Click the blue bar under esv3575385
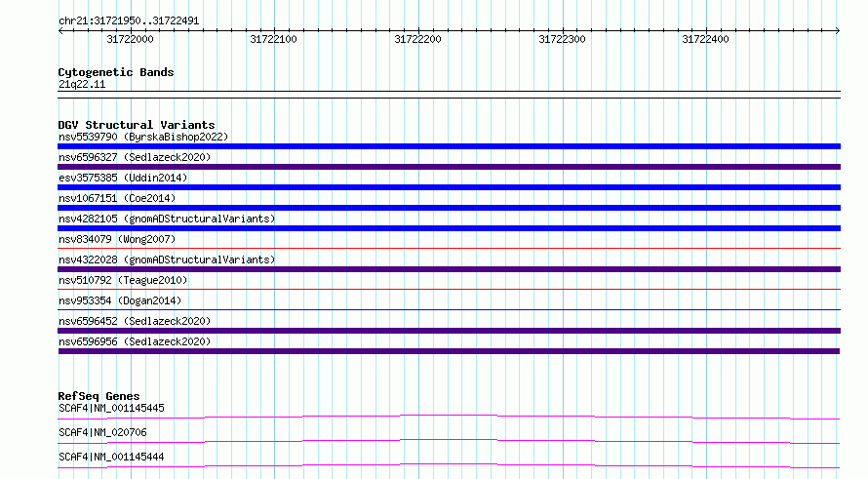Image resolution: width=868 pixels, height=479 pixels. coord(449,187)
